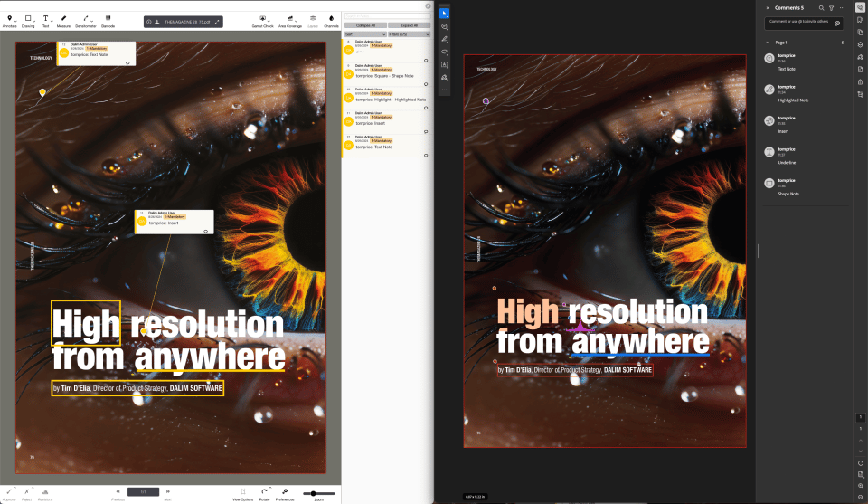Click the download icon beside the file name
This screenshot has height=504, width=868.
point(157,22)
